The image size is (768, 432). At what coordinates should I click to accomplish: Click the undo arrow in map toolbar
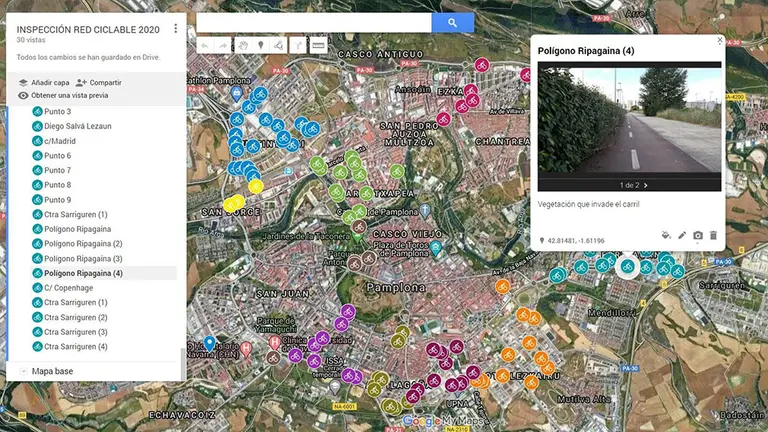(x=205, y=46)
